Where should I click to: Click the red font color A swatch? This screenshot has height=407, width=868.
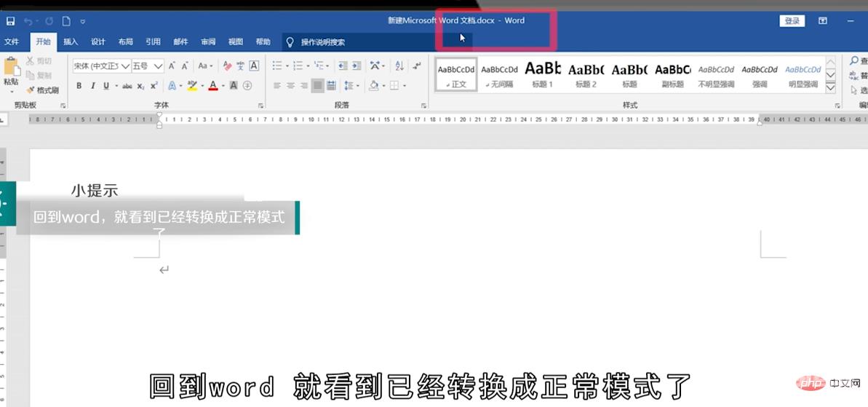pos(212,86)
